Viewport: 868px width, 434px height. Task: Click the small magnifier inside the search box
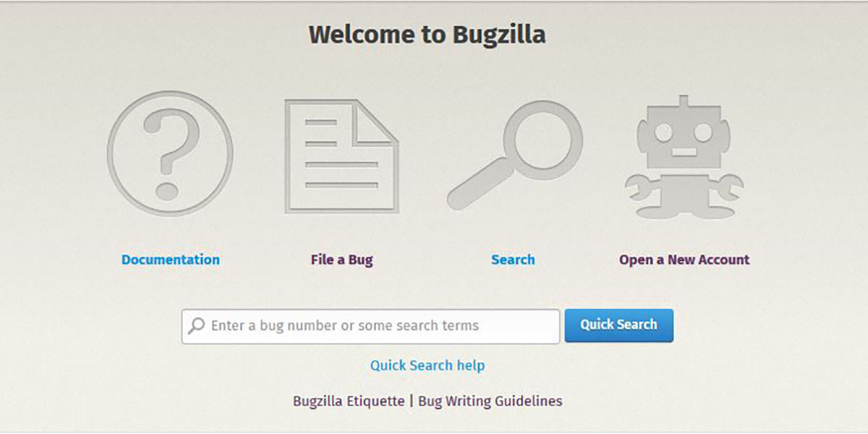click(x=196, y=326)
